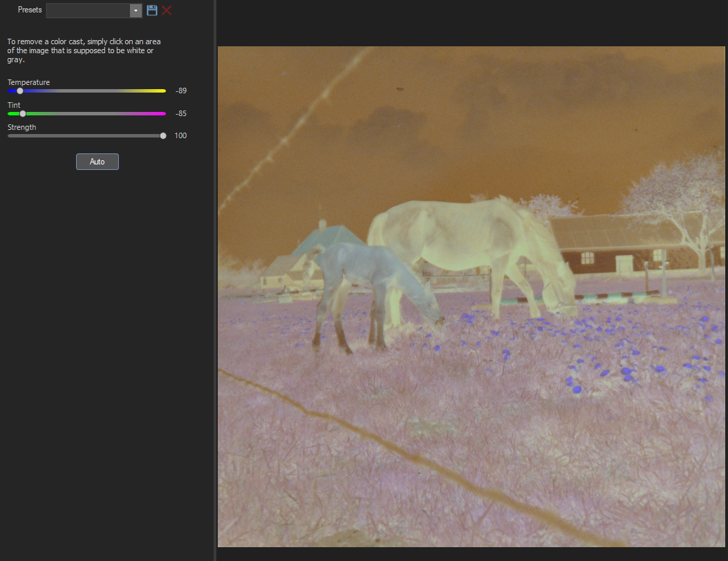Click the Strength slider handle
The width and height of the screenshot is (728, 561).
(163, 136)
